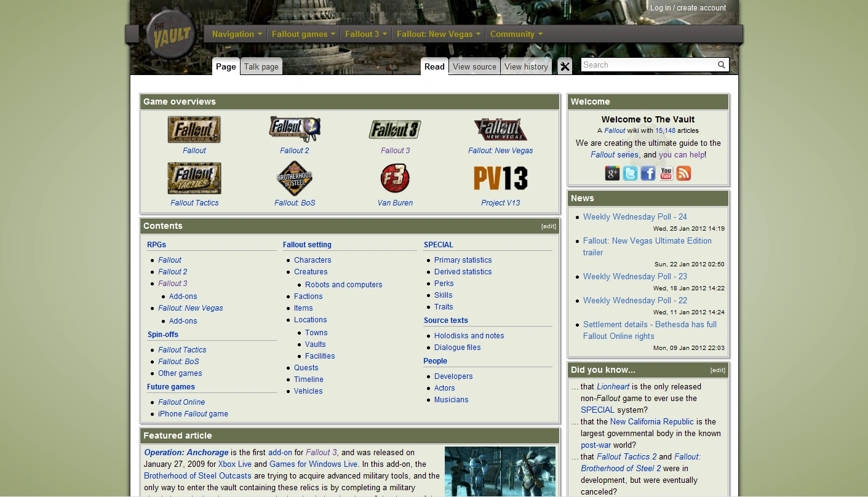Open the Other games link

tap(180, 373)
